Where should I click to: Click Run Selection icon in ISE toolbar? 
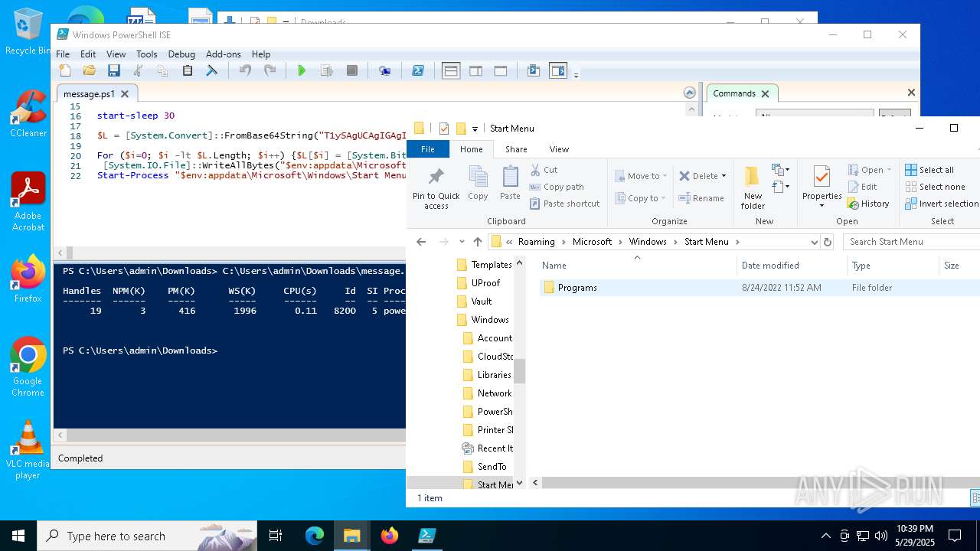pos(327,70)
